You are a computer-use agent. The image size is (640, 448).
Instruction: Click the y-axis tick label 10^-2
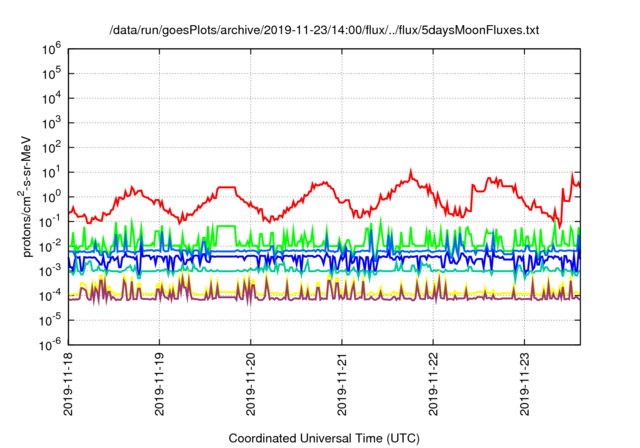(51, 246)
